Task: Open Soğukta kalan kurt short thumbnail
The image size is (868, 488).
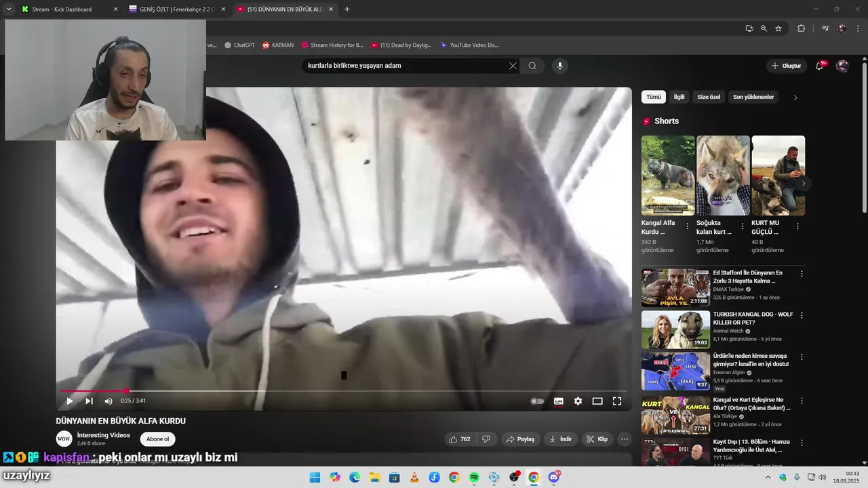Action: point(723,176)
